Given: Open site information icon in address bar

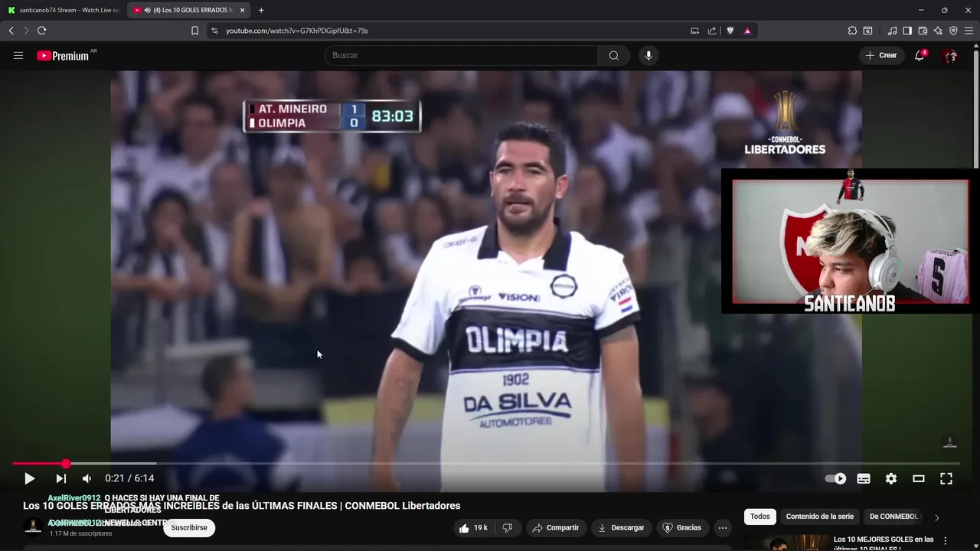Looking at the screenshot, I should 214,31.
